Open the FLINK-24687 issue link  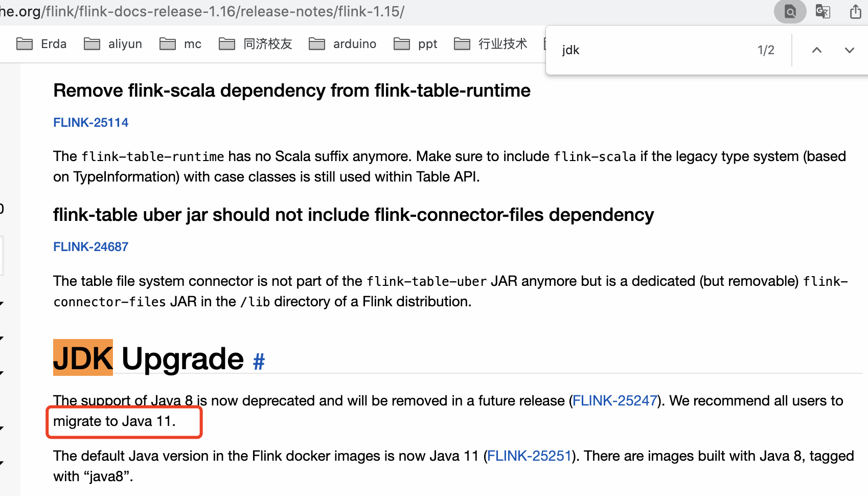click(90, 246)
